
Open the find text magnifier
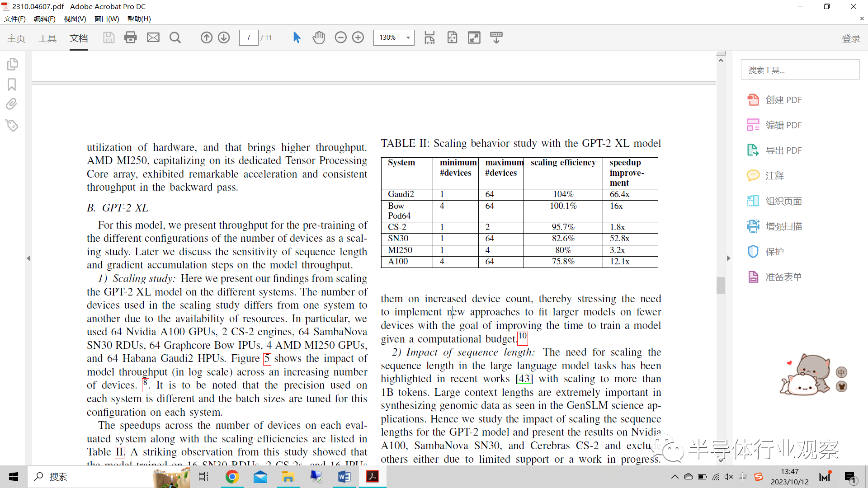coord(175,38)
